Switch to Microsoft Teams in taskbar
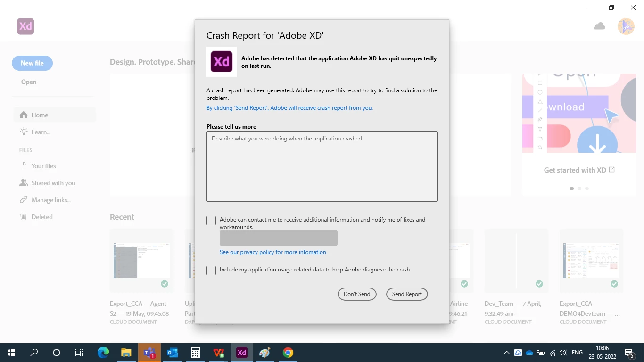 tap(149, 353)
